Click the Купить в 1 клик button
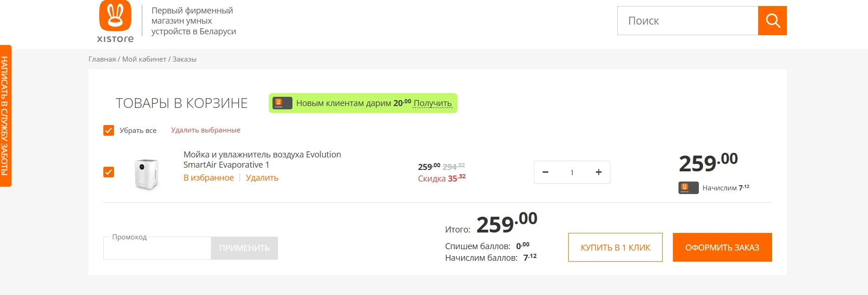868x295 pixels. (615, 247)
